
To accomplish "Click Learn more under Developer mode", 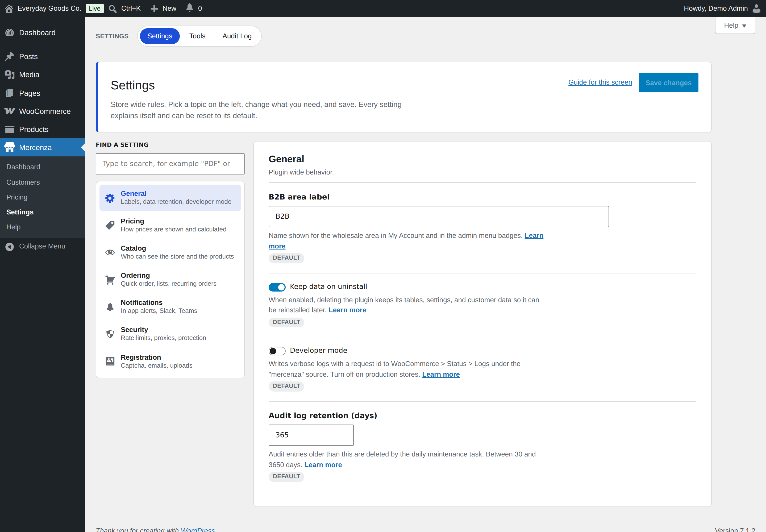I will (x=441, y=374).
